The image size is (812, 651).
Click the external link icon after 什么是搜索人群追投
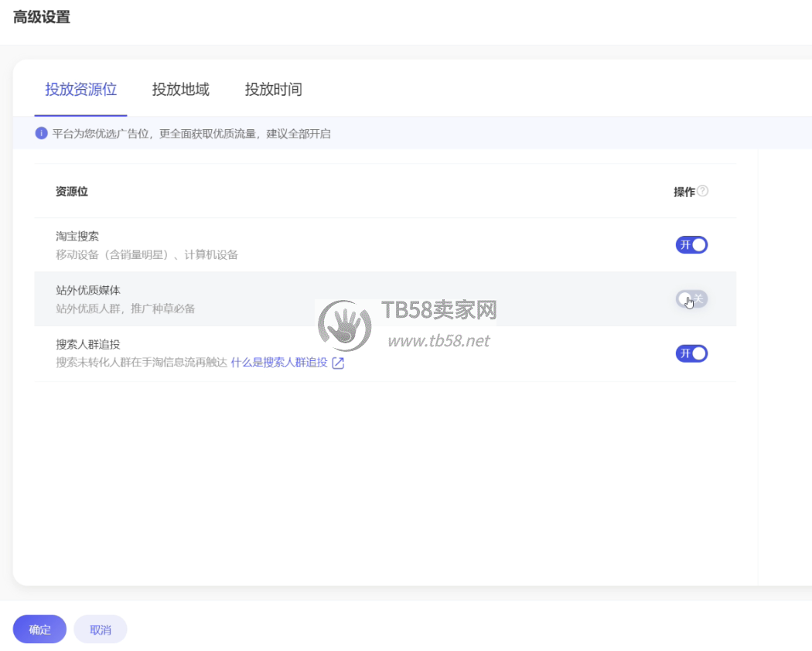point(338,363)
